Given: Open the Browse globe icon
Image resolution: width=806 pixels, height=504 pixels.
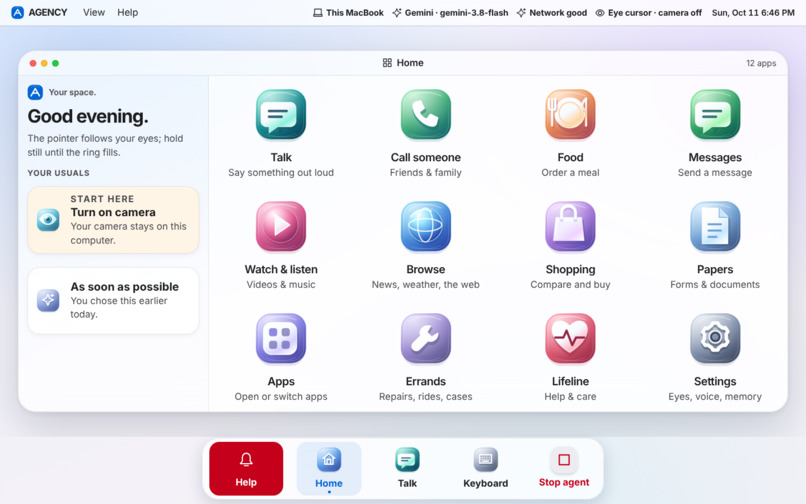Looking at the screenshot, I should coord(426,226).
